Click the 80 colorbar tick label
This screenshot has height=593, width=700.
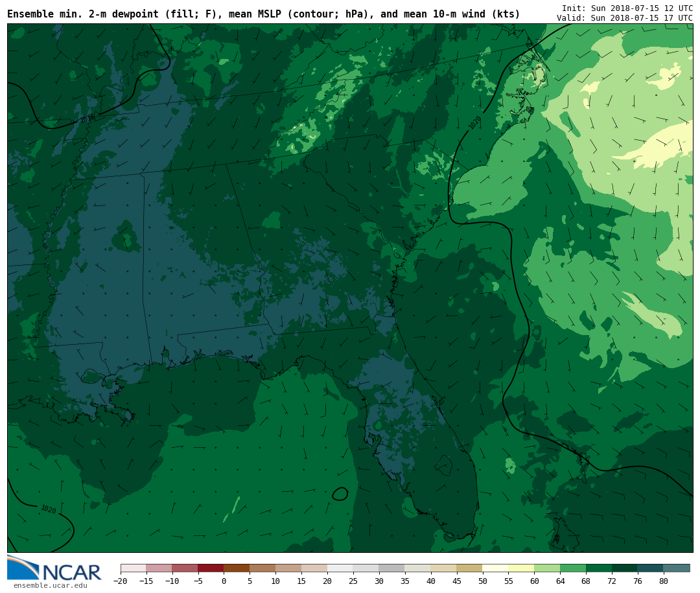664,581
